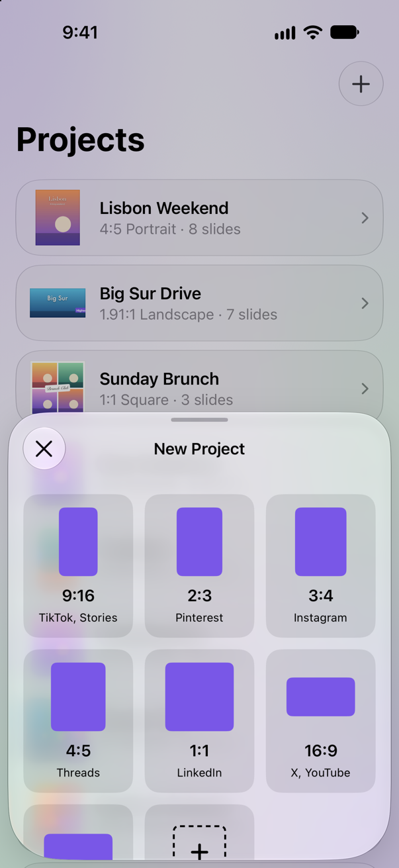This screenshot has height=868, width=399.
Task: Tap the purple 9:16 portrait preview shape
Action: [78, 542]
